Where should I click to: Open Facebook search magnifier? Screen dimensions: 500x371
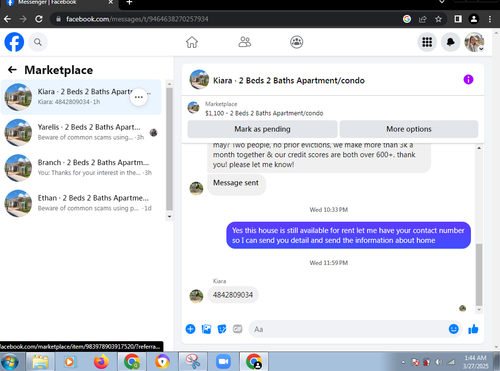click(x=38, y=42)
